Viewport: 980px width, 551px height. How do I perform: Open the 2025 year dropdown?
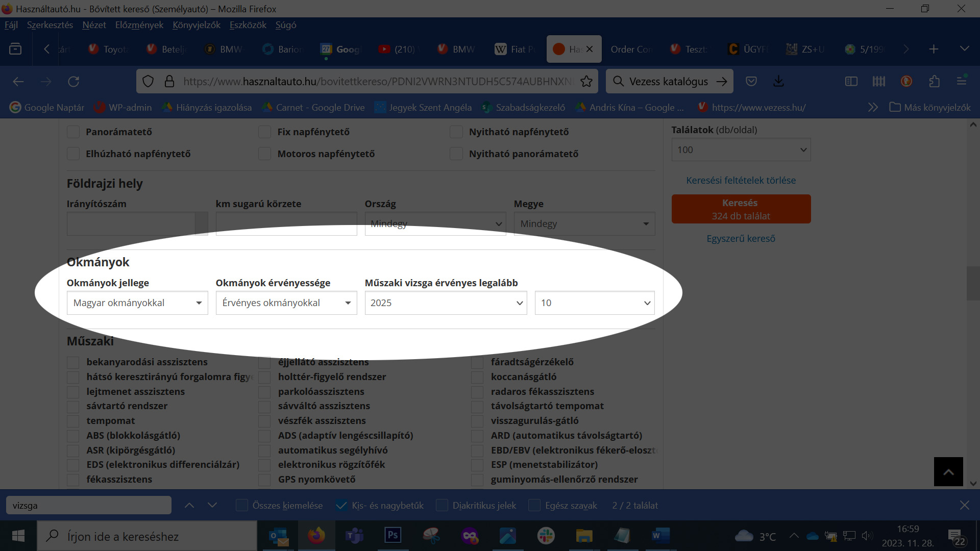(x=446, y=303)
